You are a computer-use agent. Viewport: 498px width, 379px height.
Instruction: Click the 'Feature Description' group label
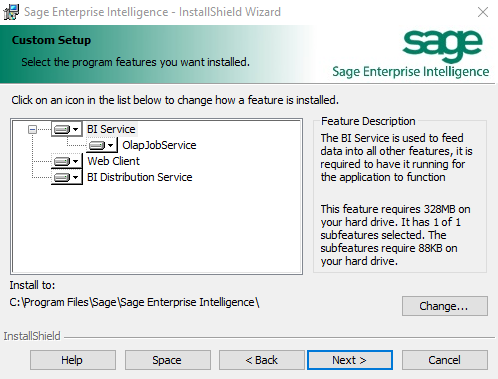tap(368, 121)
